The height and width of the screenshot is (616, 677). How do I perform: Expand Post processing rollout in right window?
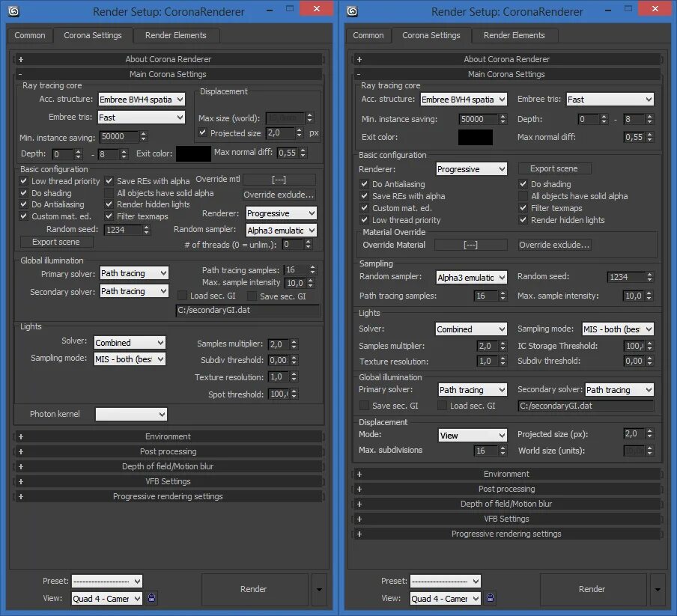coord(507,489)
